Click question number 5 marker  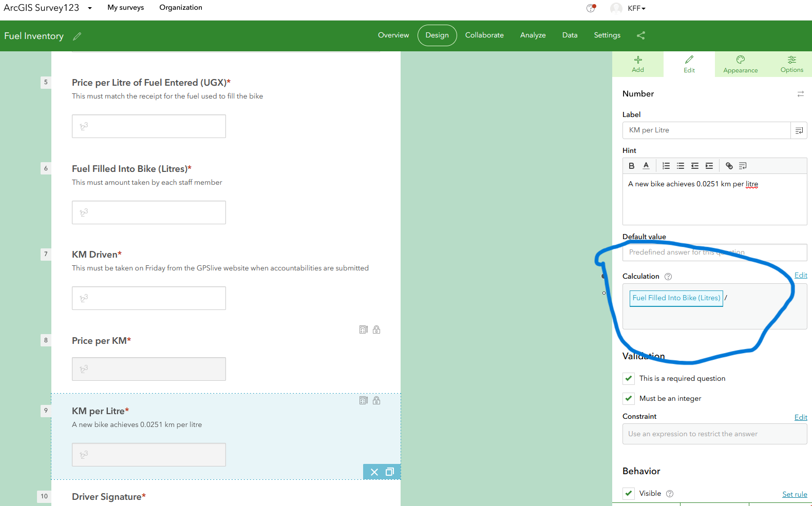pyautogui.click(x=46, y=82)
